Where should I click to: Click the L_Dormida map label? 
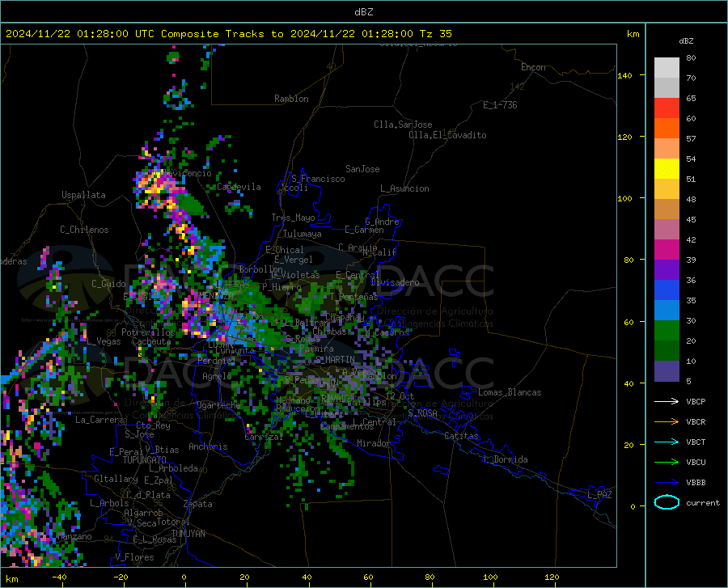click(x=506, y=459)
